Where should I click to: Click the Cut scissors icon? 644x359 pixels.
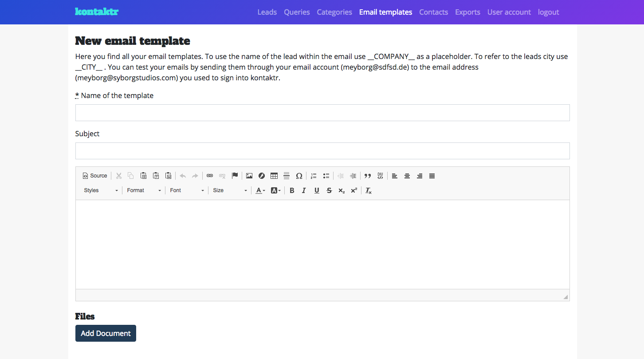tap(119, 176)
